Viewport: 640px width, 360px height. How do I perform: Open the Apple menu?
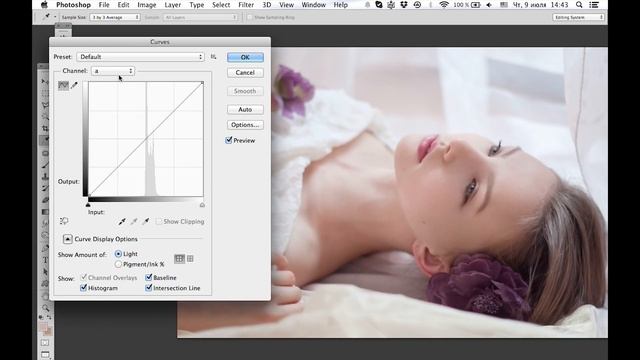44,5
